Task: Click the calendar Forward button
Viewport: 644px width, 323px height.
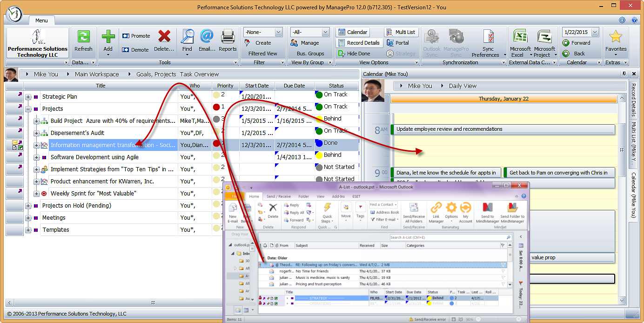Action: (576, 43)
